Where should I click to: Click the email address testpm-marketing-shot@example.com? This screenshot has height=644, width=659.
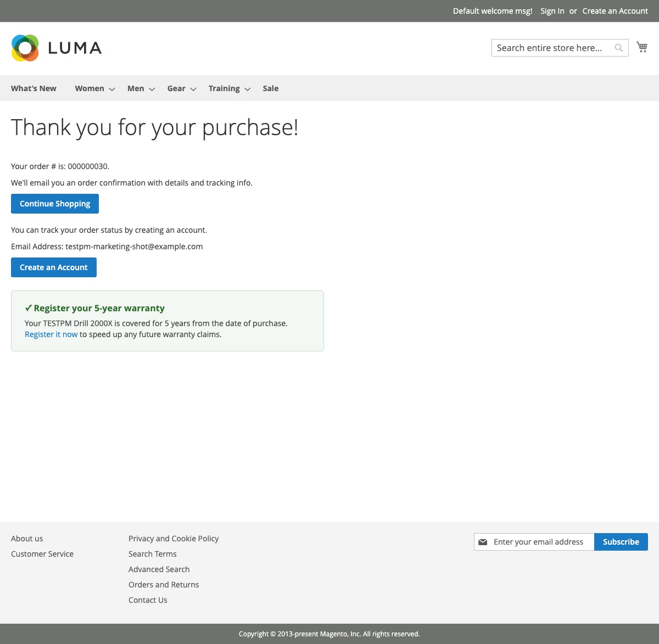coord(134,247)
